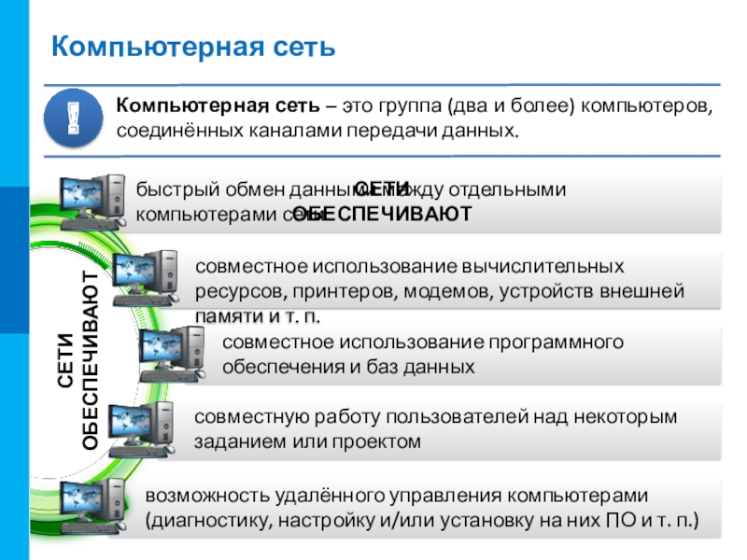This screenshot has height=560, width=747.
Task: Click the text '(диагностику, настройку и/или установку на них ПО и т. п.)'
Action: tap(422, 520)
